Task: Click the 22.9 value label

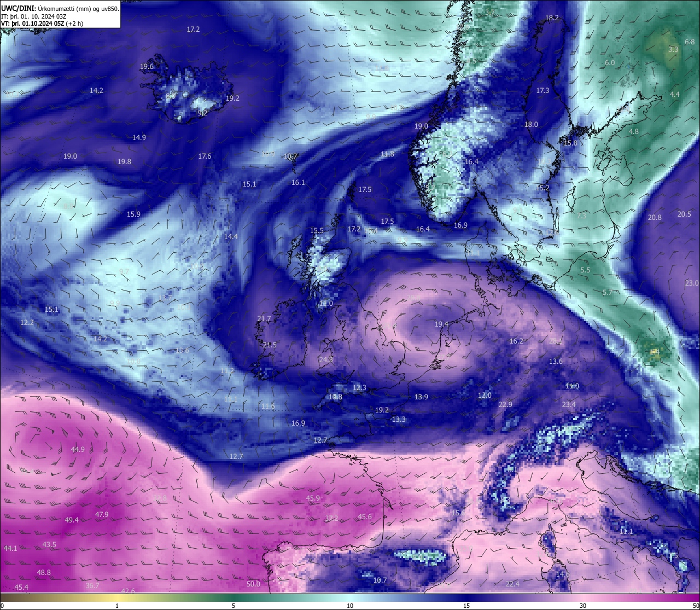Action: coord(505,404)
